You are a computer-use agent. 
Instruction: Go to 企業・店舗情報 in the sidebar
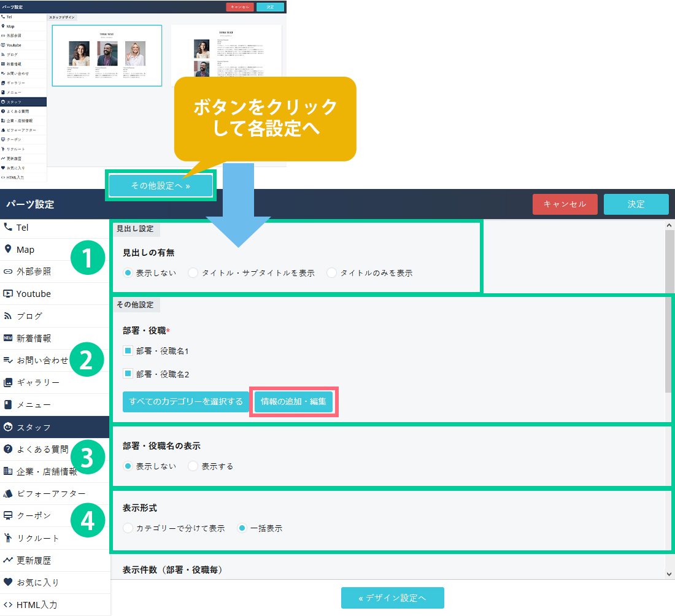coord(46,472)
